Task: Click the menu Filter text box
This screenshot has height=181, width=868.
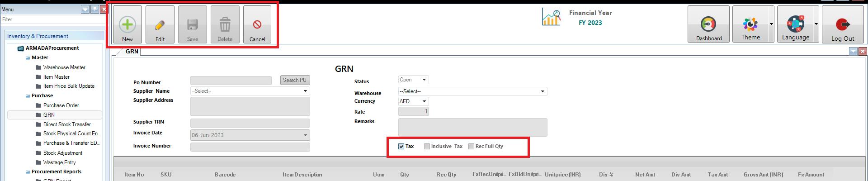Action: pos(52,20)
